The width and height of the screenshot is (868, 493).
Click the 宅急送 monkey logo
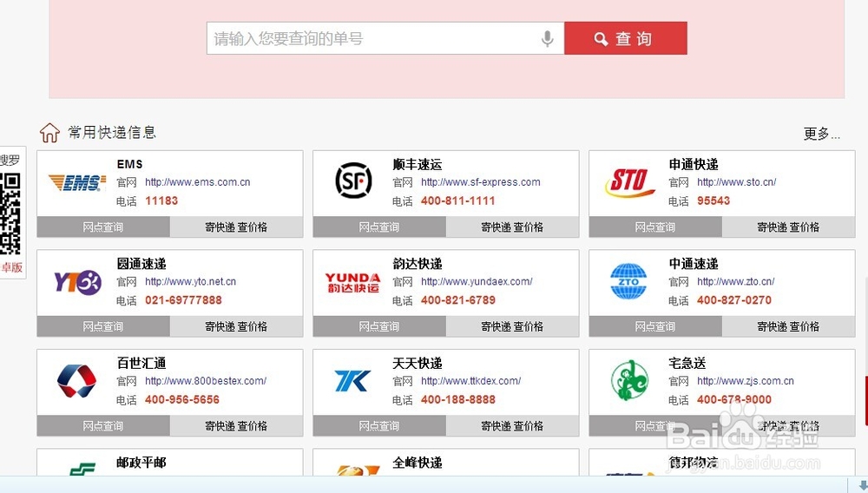click(x=629, y=380)
